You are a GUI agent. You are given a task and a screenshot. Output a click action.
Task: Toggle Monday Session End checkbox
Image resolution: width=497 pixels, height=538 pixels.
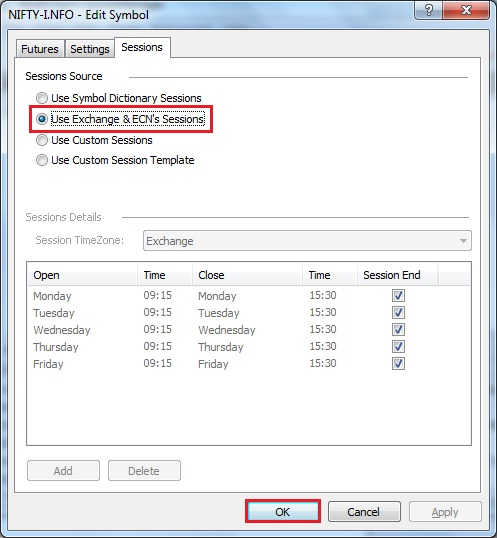click(398, 295)
